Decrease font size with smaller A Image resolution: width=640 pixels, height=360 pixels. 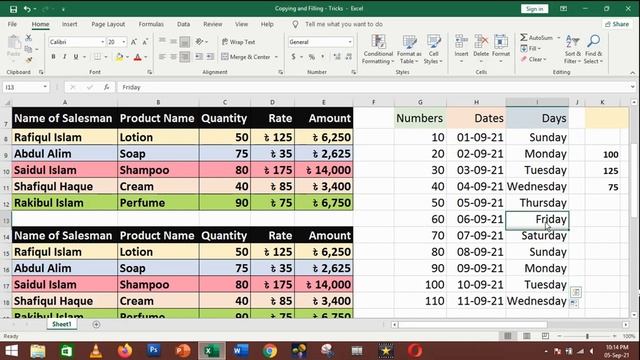pyautogui.click(x=145, y=42)
